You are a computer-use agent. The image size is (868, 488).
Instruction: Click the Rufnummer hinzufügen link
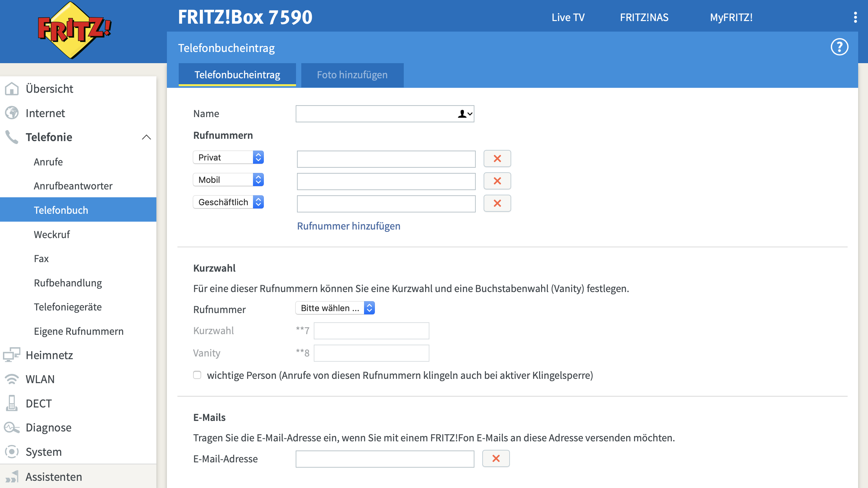(x=348, y=226)
